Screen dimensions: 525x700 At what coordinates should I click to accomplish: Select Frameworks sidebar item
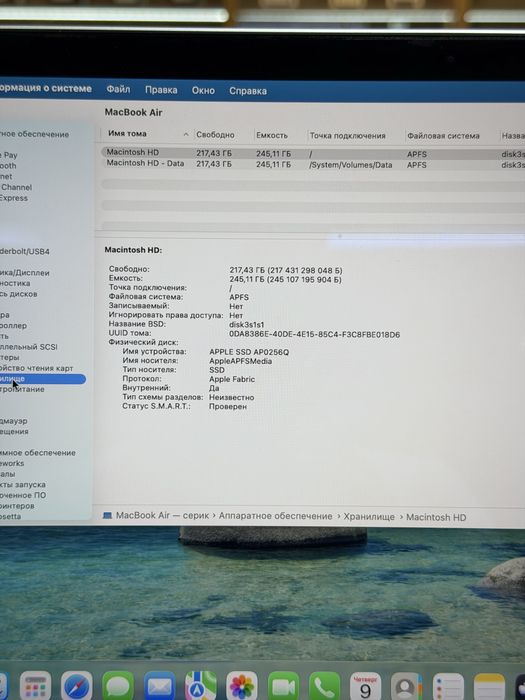pos(12,463)
